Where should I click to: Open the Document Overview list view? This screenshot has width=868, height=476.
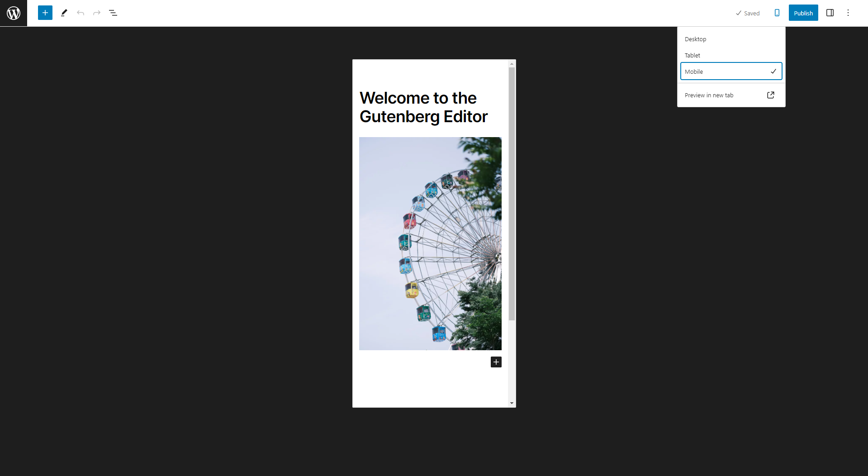point(113,13)
